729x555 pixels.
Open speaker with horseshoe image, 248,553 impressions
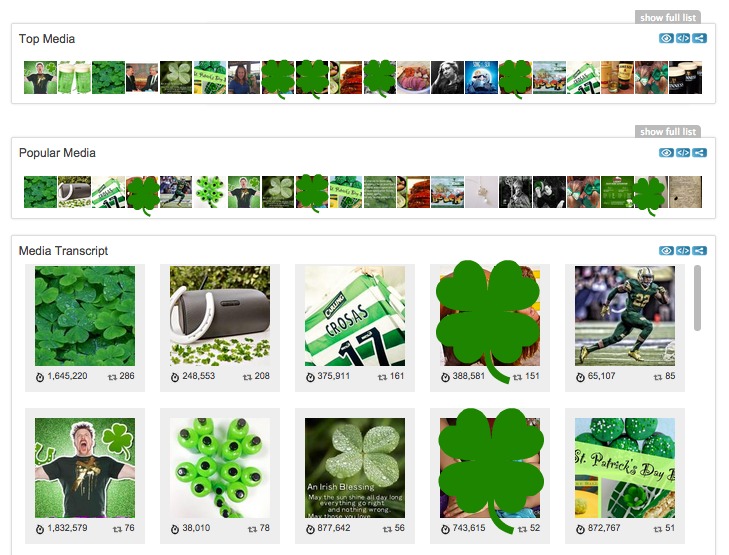[220, 316]
